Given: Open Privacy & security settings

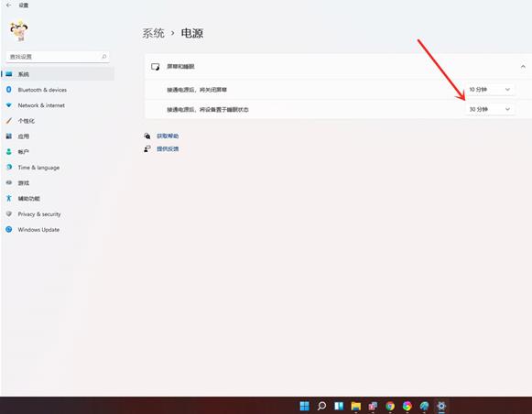Looking at the screenshot, I should pyautogui.click(x=58, y=214).
